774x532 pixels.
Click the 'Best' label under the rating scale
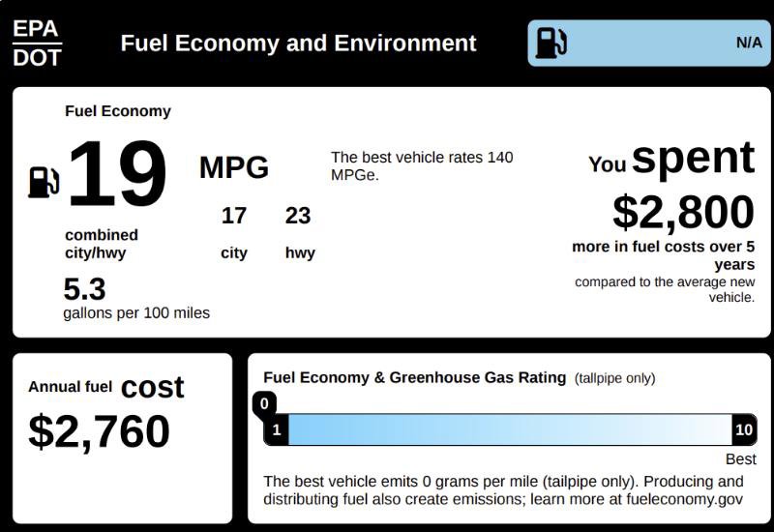point(740,459)
